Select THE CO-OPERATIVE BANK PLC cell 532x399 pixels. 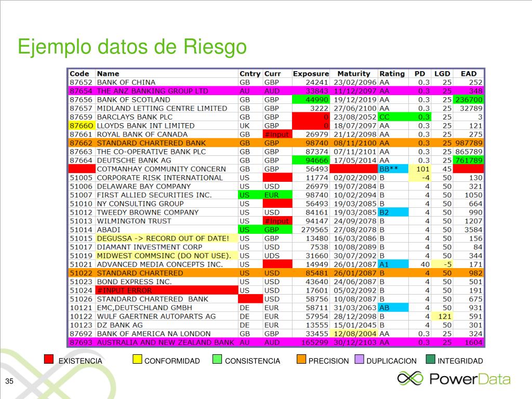(x=167, y=152)
